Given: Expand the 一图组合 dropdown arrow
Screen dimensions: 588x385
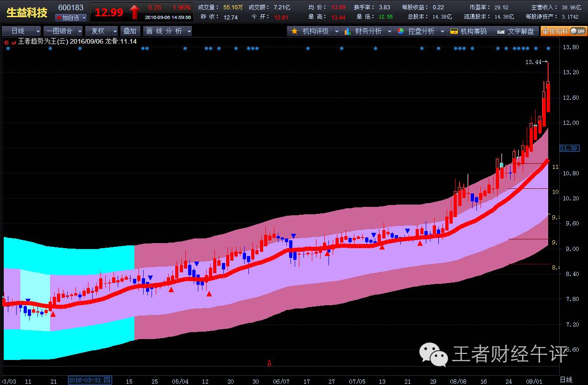Looking at the screenshot, I should pos(80,31).
